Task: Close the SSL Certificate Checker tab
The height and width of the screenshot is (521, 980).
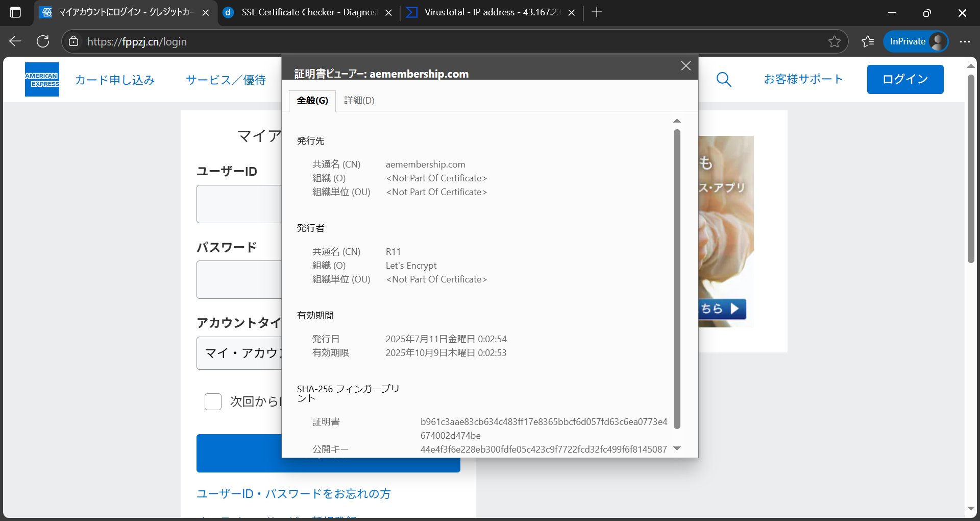Action: 388,13
